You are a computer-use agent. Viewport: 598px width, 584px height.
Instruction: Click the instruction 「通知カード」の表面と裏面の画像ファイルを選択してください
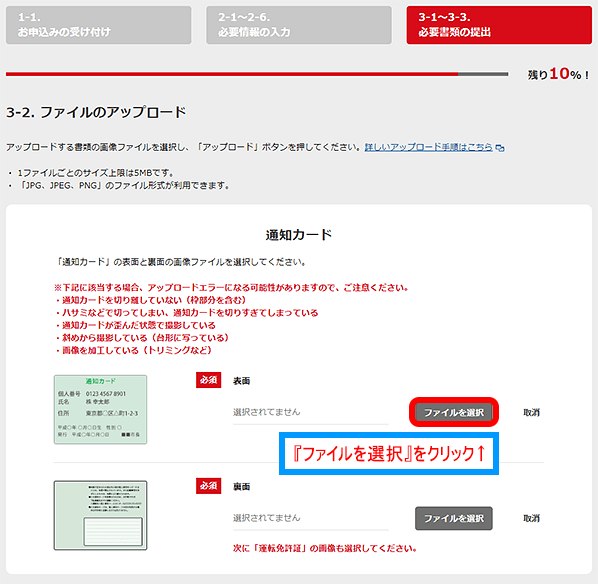pos(181,262)
